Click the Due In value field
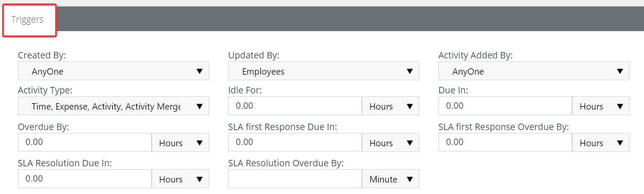 click(x=505, y=106)
